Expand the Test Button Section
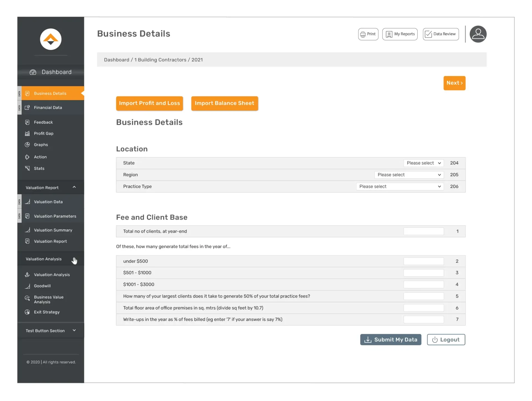532x401 pixels. [74, 330]
